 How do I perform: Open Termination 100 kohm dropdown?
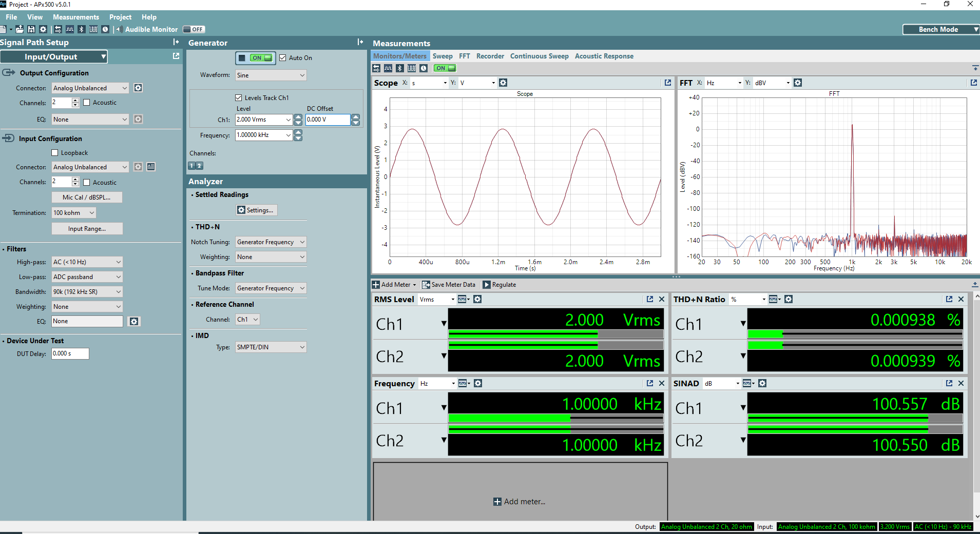[74, 212]
